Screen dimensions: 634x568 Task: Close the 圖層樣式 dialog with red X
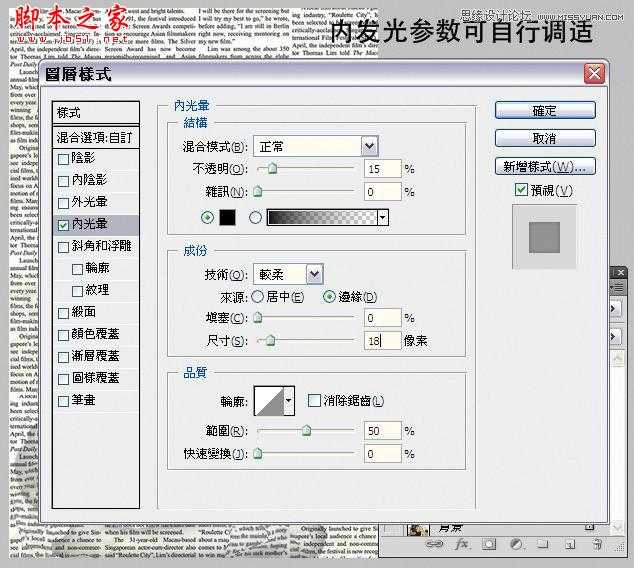pyautogui.click(x=594, y=74)
